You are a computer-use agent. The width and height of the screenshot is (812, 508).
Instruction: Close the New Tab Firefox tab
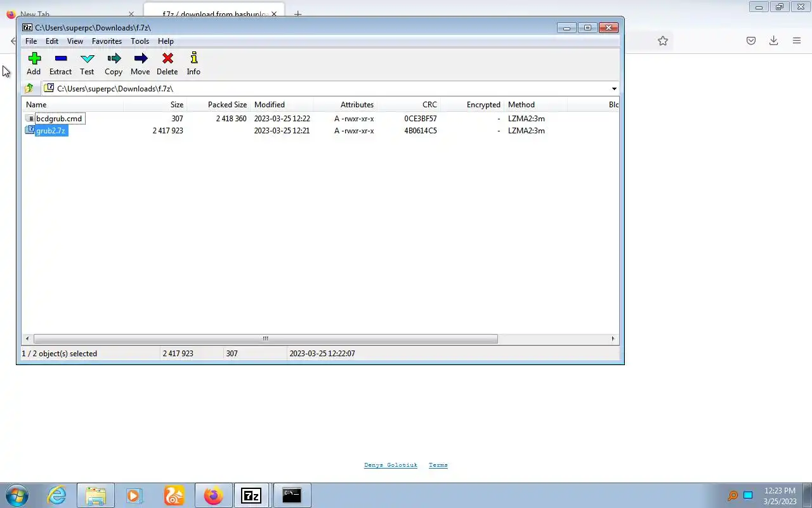tap(131, 14)
